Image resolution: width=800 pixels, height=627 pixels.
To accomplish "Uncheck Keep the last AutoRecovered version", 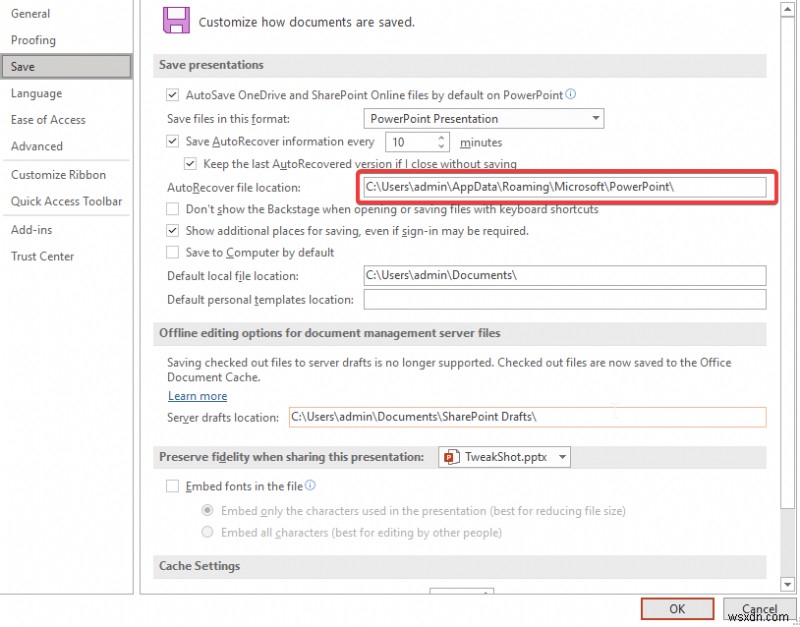I will coord(187,163).
